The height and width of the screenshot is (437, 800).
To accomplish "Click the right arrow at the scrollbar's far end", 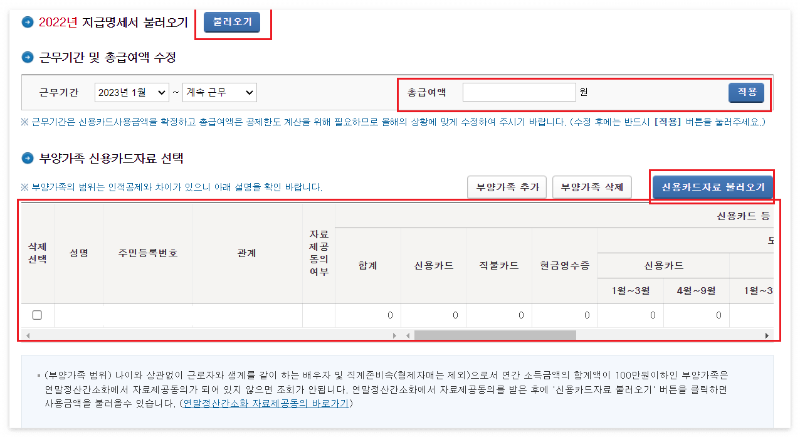I will coord(767,336).
